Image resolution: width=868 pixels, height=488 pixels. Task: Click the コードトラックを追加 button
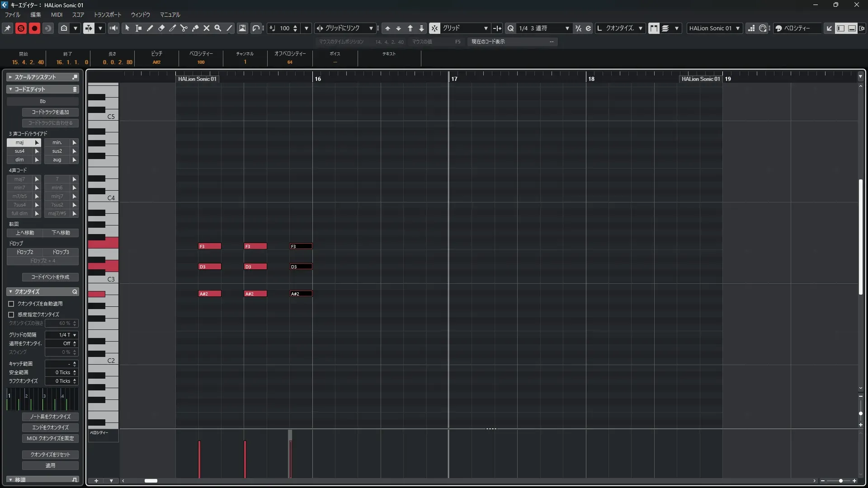tap(50, 112)
